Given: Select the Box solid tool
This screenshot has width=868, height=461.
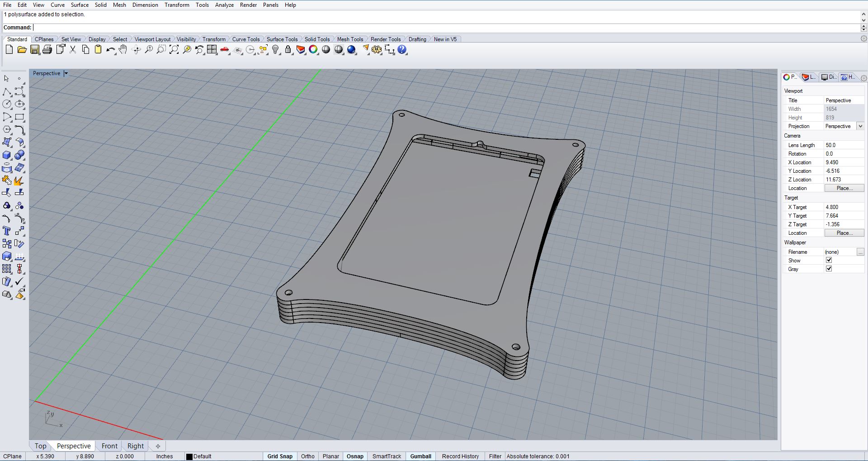Looking at the screenshot, I should click(7, 155).
